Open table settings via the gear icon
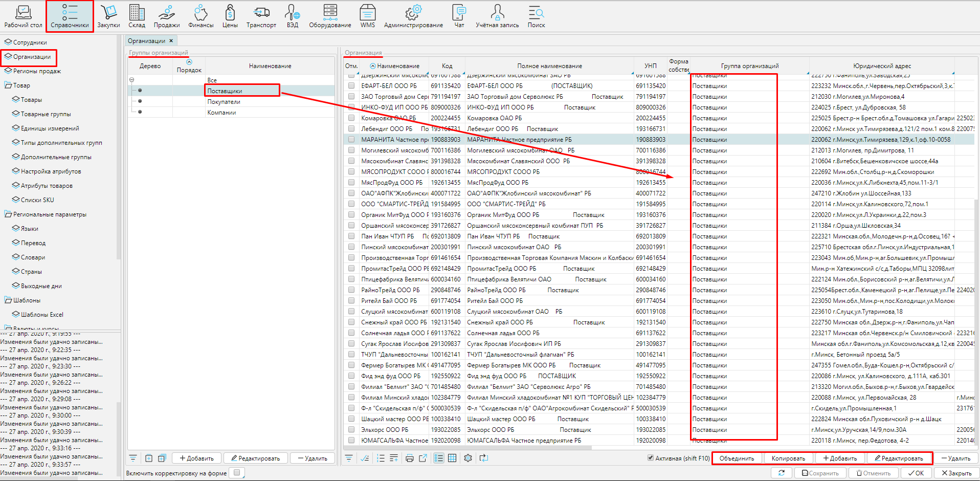Viewport: 980px width, 481px height. [467, 458]
